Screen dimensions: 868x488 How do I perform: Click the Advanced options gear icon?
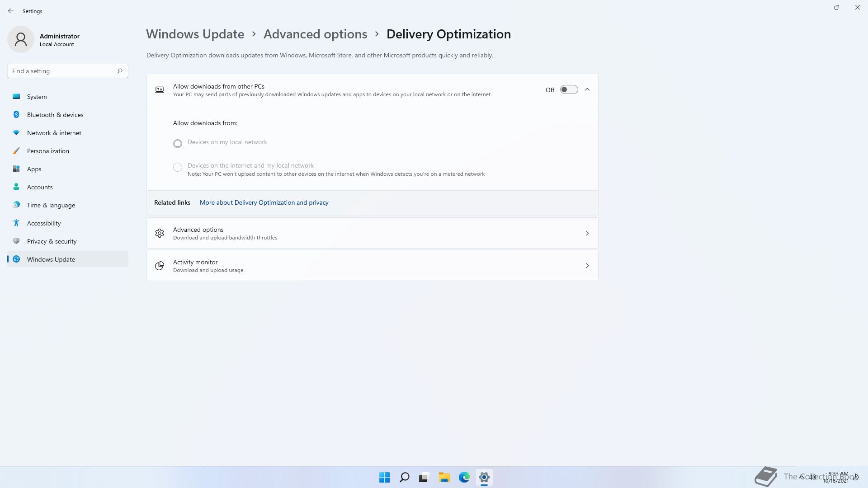160,233
